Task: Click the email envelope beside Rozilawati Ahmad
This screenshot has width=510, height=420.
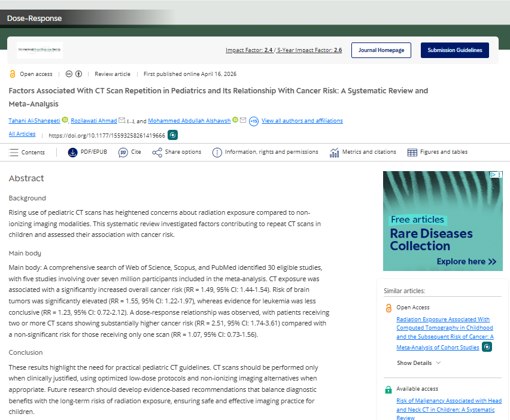Action: (x=122, y=120)
